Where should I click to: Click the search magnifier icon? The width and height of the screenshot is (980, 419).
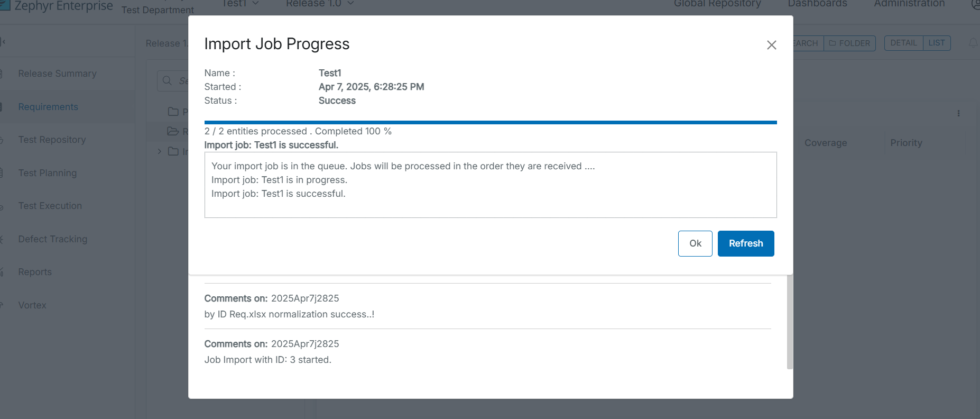pos(167,80)
